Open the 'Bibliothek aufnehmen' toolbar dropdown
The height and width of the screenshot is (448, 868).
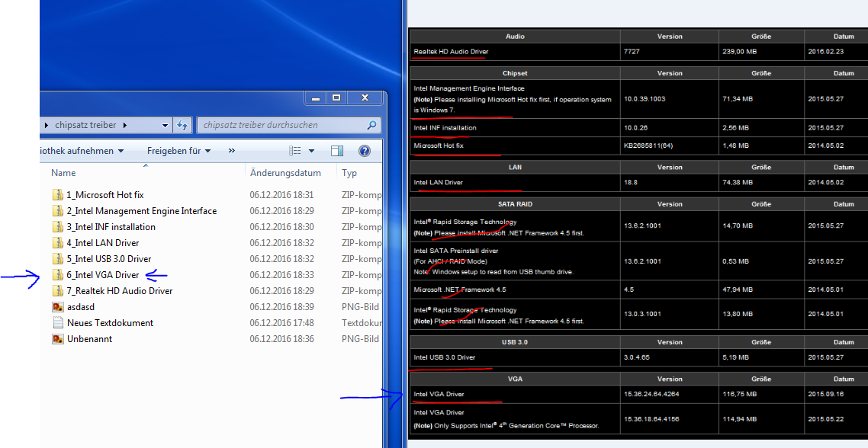[82, 150]
